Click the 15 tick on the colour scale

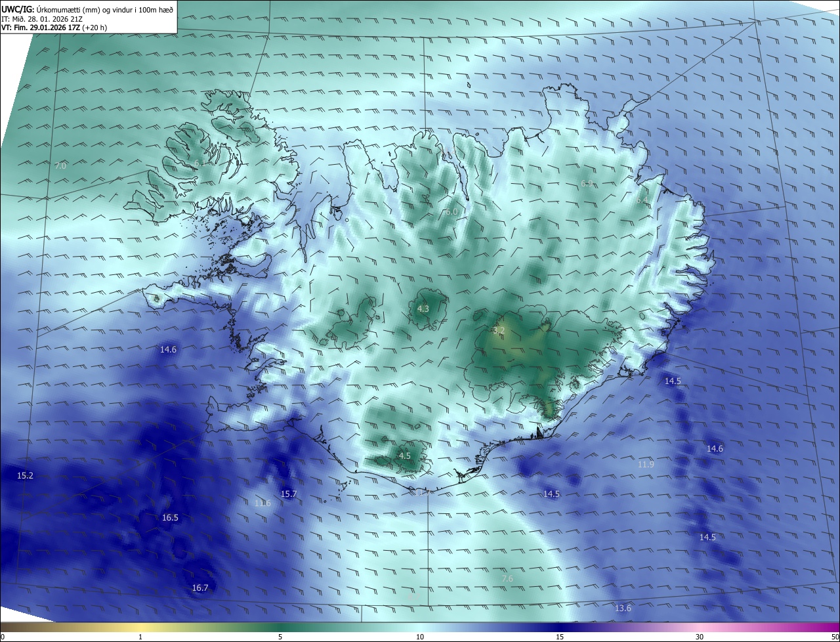tap(560, 637)
